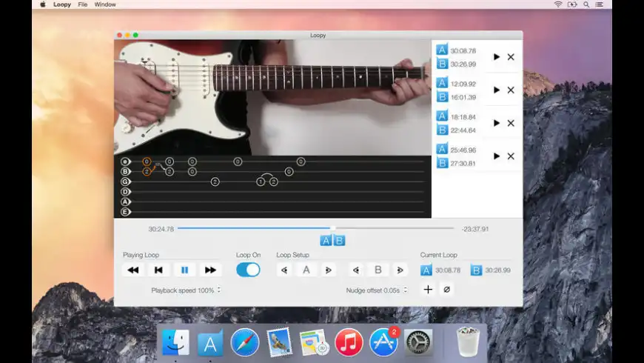Nudge loop point B later
This screenshot has width=644, height=363.
click(x=400, y=270)
